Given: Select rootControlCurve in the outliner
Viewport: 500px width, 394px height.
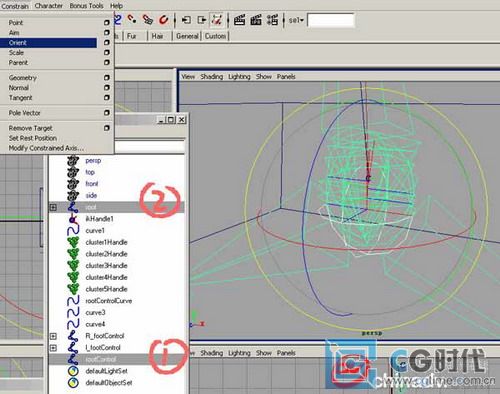Looking at the screenshot, I should coord(109,301).
